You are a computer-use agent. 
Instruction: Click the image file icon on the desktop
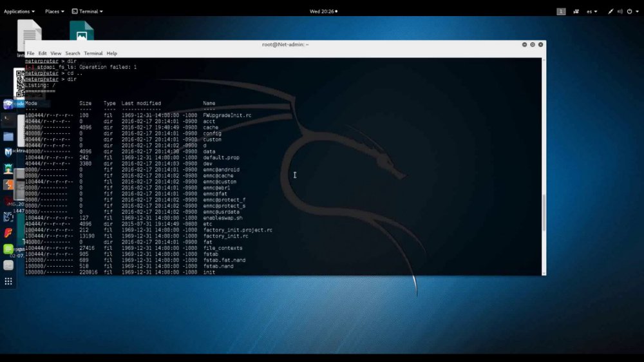(x=81, y=31)
